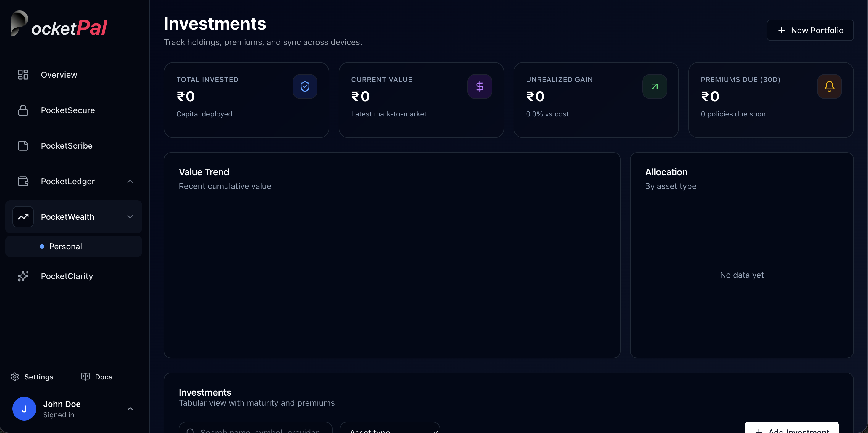The width and height of the screenshot is (868, 433).
Task: Open PocketClarity from the sidebar
Action: click(x=73, y=276)
